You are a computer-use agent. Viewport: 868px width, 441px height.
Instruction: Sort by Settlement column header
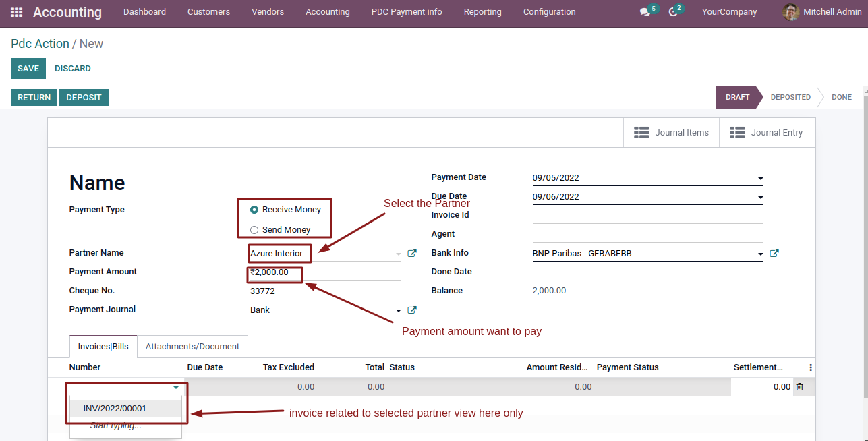[758, 367]
